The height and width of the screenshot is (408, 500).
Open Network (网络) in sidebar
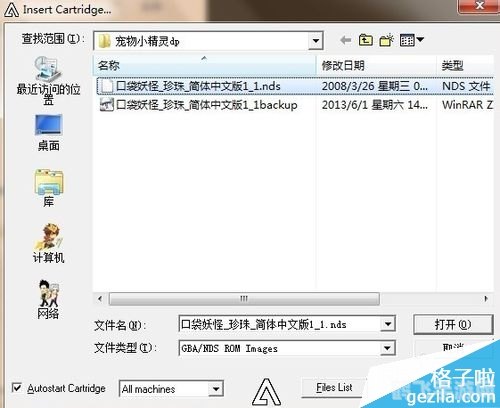click(48, 299)
